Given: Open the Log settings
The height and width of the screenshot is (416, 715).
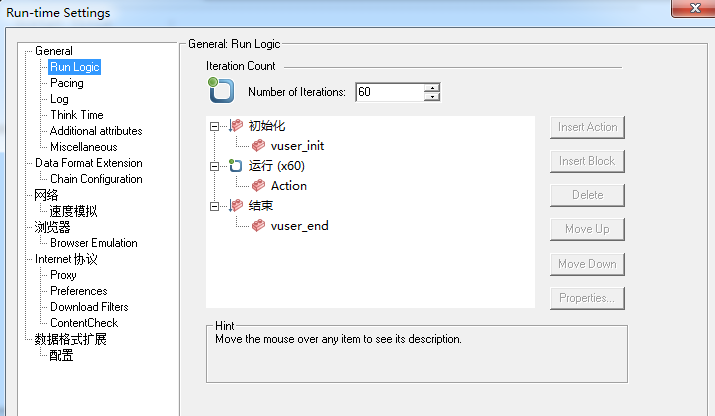Looking at the screenshot, I should pos(59,99).
